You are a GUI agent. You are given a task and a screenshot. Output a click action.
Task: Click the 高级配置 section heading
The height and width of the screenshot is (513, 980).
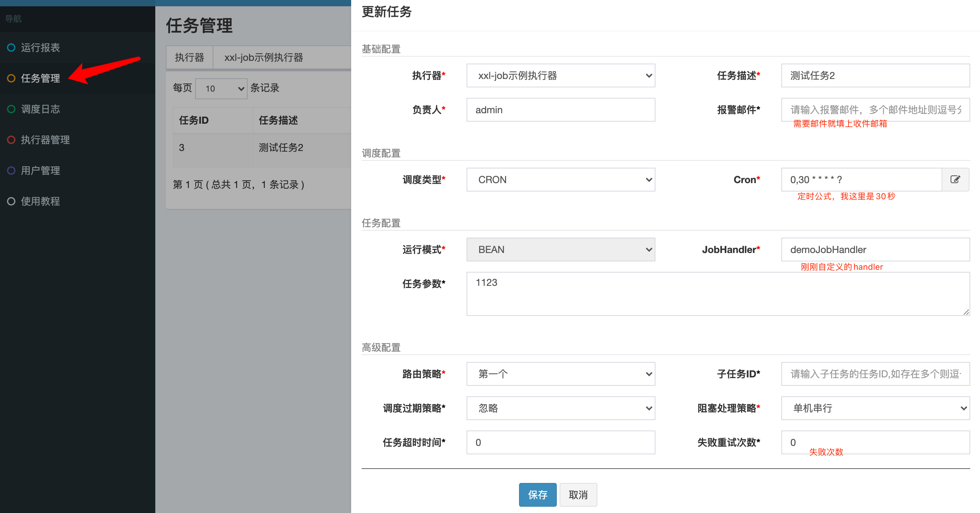(381, 347)
